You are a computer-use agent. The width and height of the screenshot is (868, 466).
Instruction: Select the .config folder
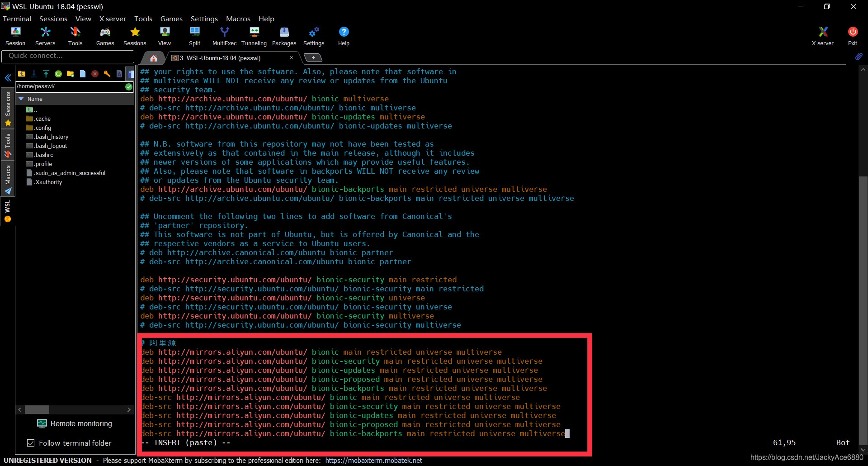point(38,128)
